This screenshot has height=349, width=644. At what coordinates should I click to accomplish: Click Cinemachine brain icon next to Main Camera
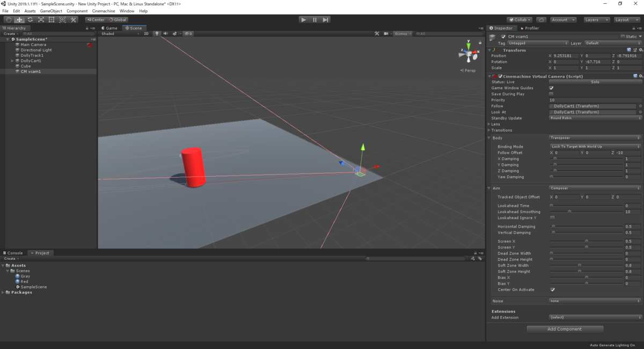[x=89, y=45]
